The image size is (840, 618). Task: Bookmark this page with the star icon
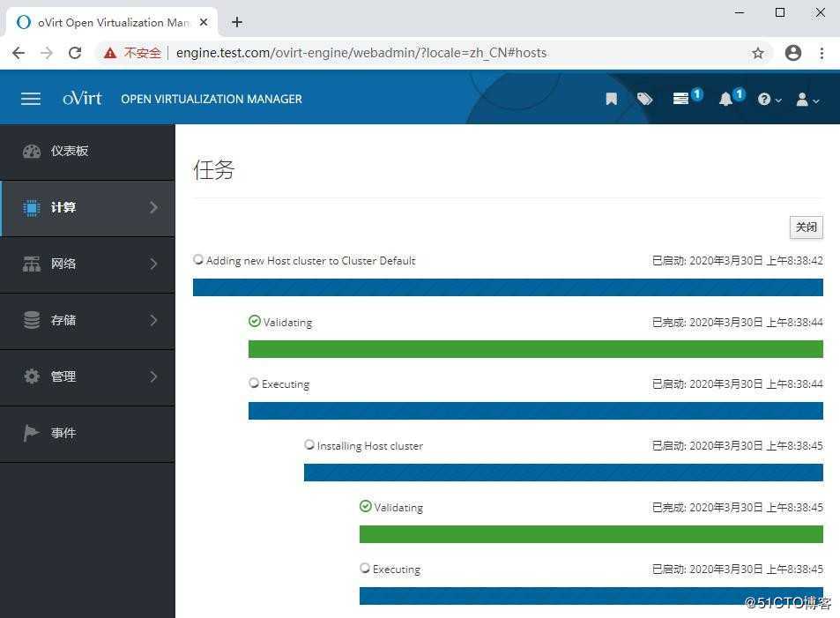pos(757,53)
